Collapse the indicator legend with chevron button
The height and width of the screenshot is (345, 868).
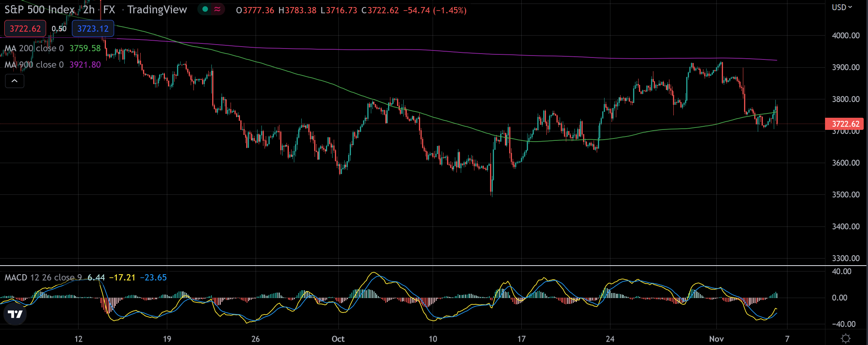pyautogui.click(x=14, y=81)
